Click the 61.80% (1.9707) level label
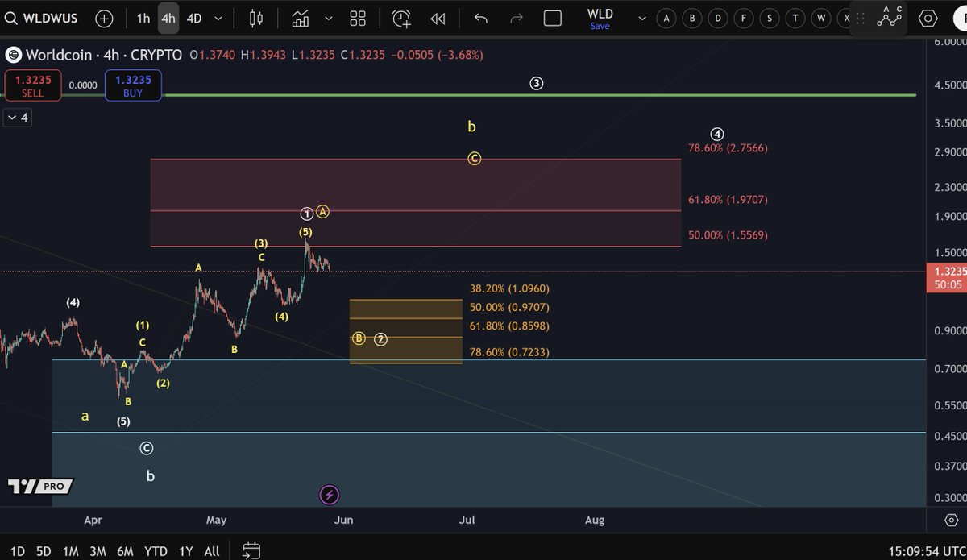The image size is (967, 560). click(728, 200)
